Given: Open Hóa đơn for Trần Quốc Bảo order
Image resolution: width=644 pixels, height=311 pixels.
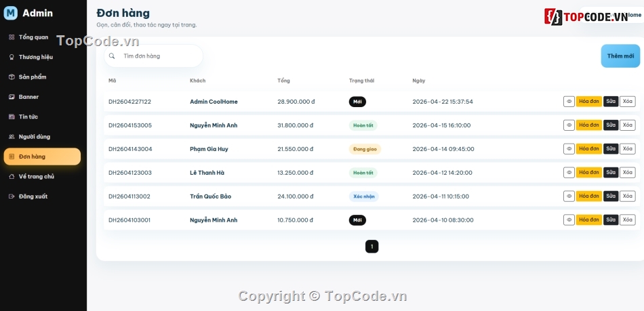Looking at the screenshot, I should (x=589, y=196).
